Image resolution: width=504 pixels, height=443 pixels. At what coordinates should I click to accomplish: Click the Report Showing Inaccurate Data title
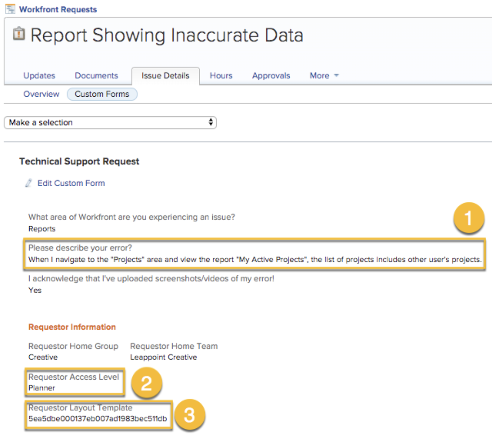click(167, 35)
